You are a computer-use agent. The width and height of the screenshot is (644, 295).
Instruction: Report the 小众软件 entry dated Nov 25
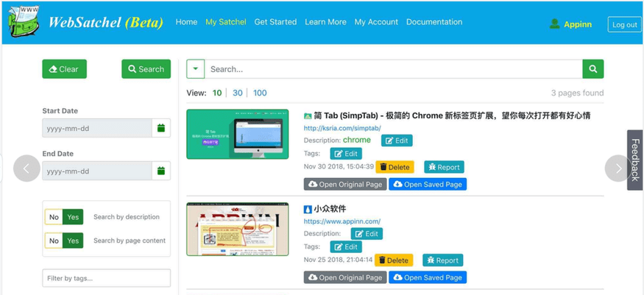(443, 260)
